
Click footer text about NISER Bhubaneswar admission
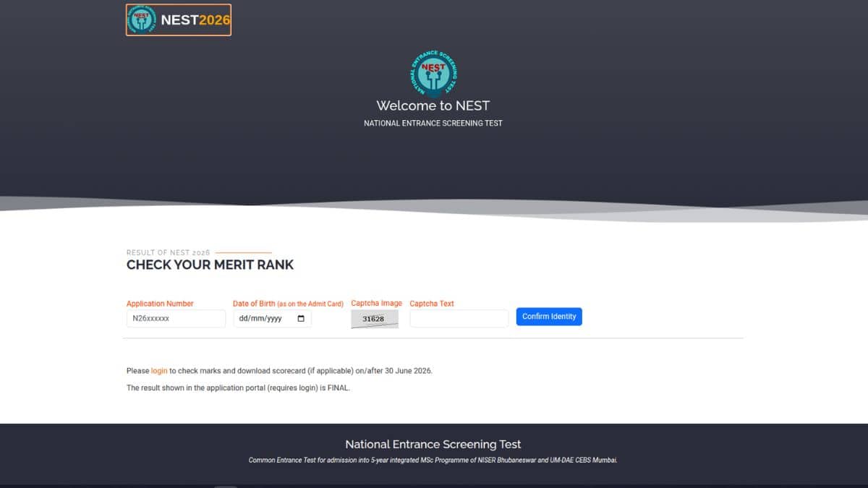click(433, 460)
